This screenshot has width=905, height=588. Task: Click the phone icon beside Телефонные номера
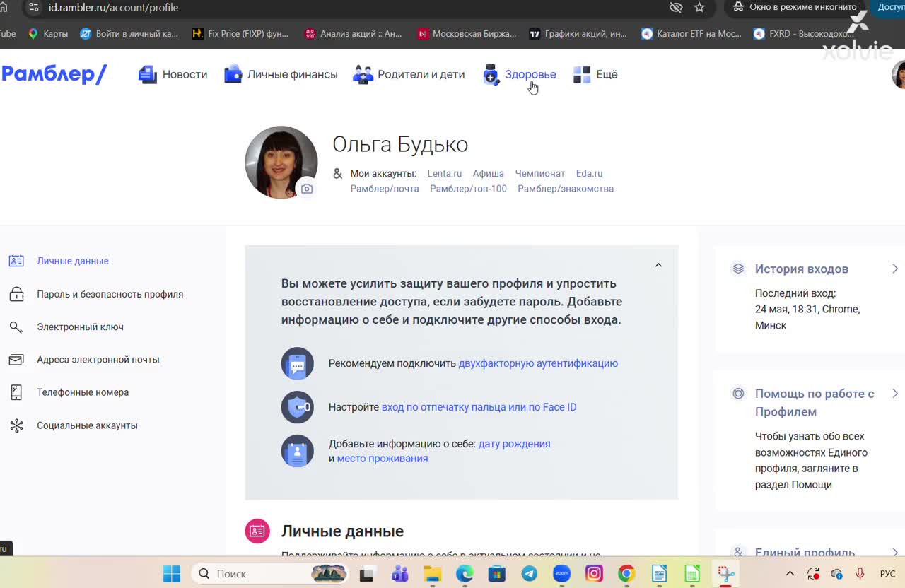16,392
